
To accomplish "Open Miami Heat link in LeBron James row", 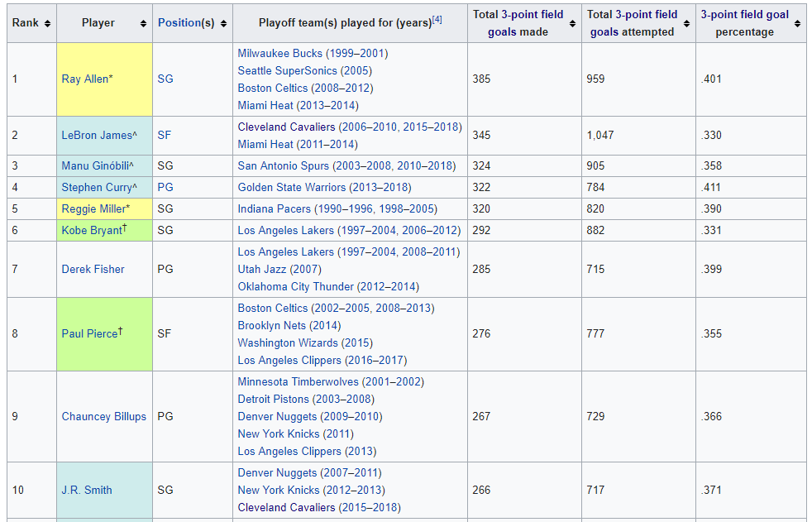I will coord(265,145).
